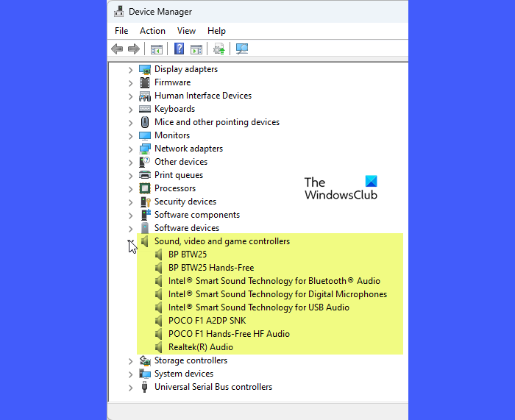Expand the Storage controllers node
The image size is (515, 420).
pyautogui.click(x=130, y=361)
